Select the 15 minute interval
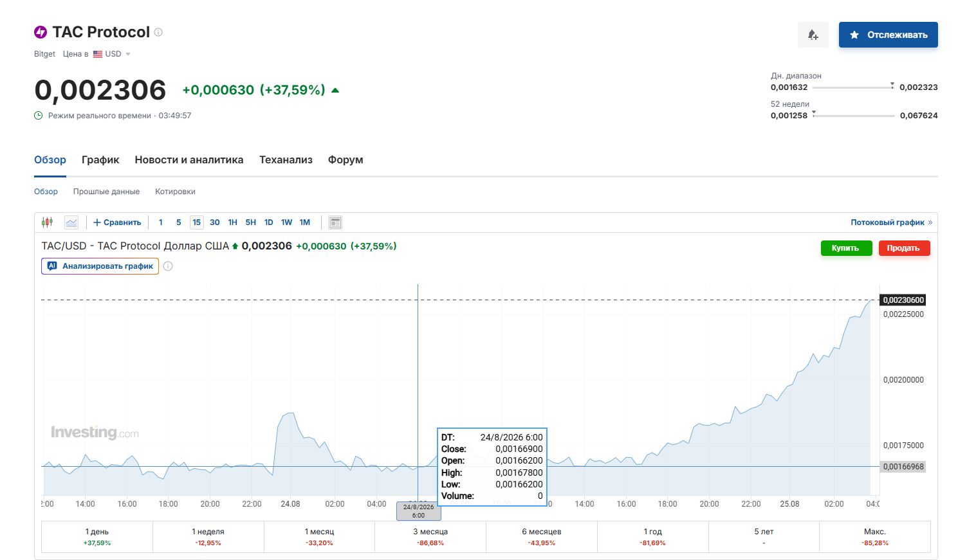This screenshot has width=958, height=560. (197, 222)
